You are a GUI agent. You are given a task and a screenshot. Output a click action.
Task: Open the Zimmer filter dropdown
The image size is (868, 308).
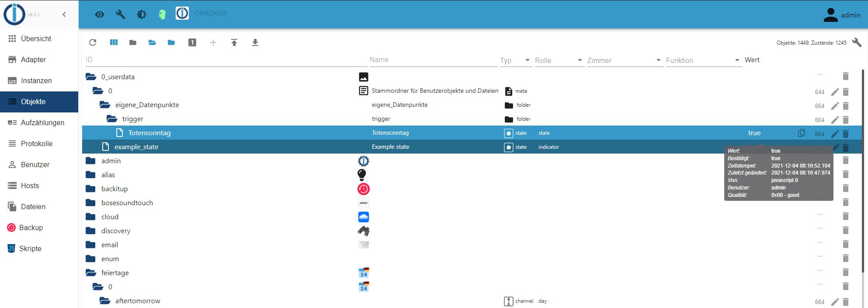tap(625, 60)
